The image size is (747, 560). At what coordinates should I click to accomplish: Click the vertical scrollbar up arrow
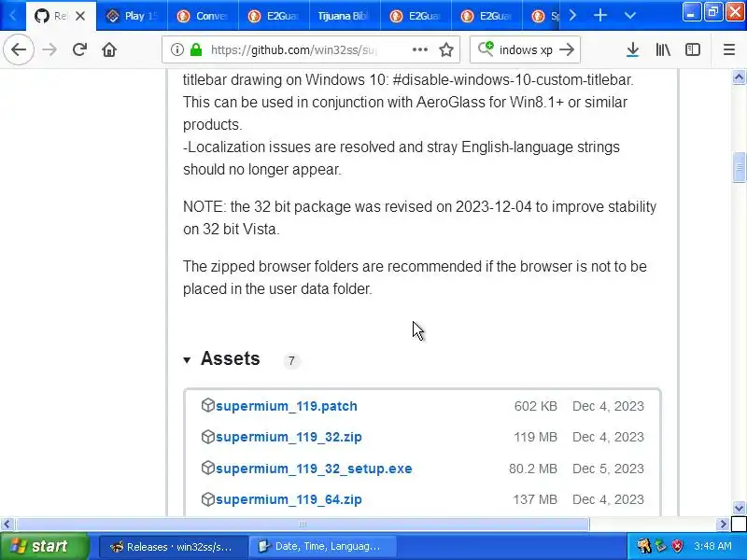tap(739, 77)
